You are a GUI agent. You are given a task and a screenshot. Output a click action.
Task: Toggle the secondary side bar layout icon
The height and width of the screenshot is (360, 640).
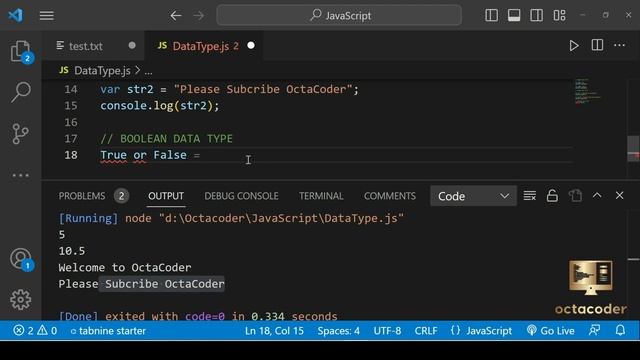click(x=536, y=16)
